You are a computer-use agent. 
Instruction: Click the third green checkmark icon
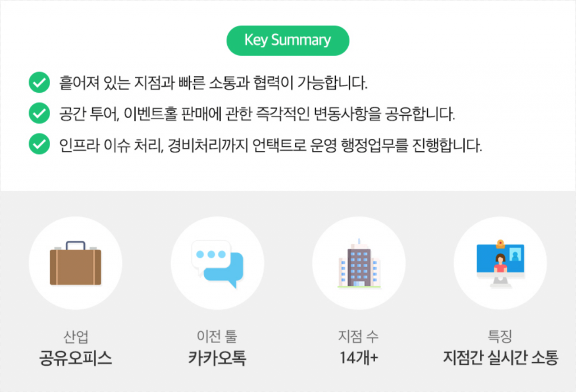coord(38,145)
